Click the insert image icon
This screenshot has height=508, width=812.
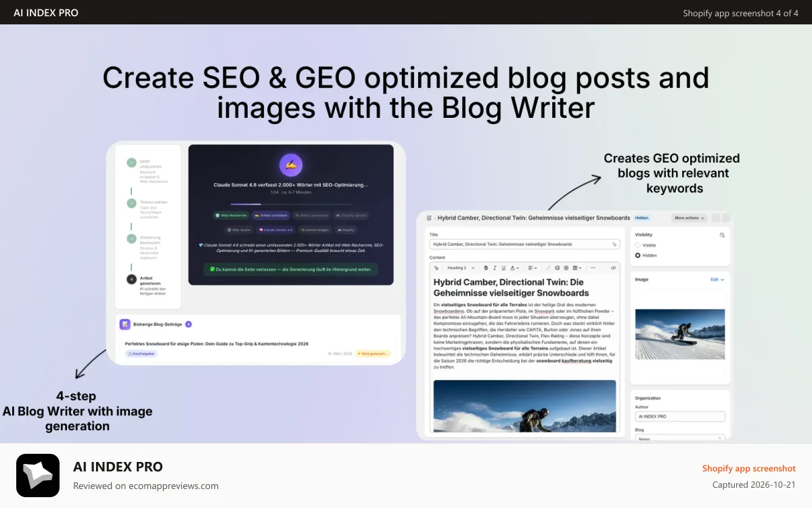click(557, 268)
